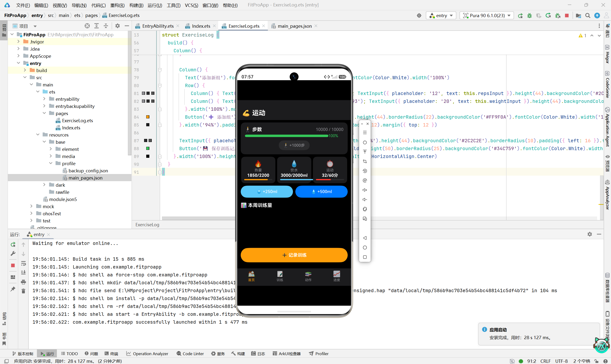Print run console output icon

tap(23, 282)
